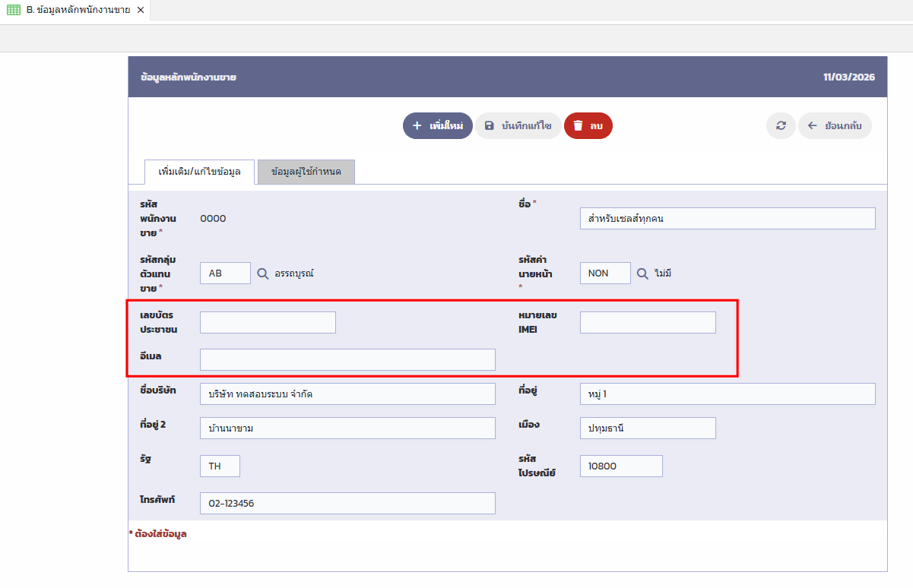Close the sales staff master data tab
913x588 pixels.
pyautogui.click(x=141, y=10)
